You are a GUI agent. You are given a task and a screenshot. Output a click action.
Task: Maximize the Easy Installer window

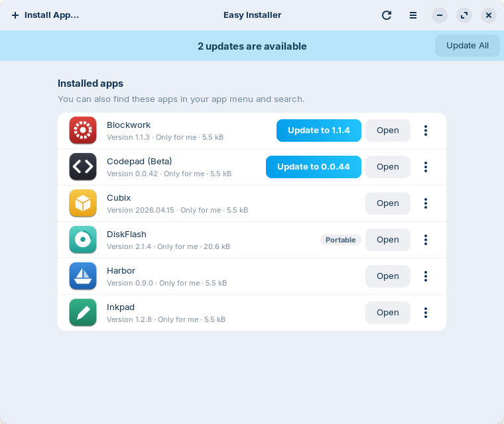(x=464, y=15)
